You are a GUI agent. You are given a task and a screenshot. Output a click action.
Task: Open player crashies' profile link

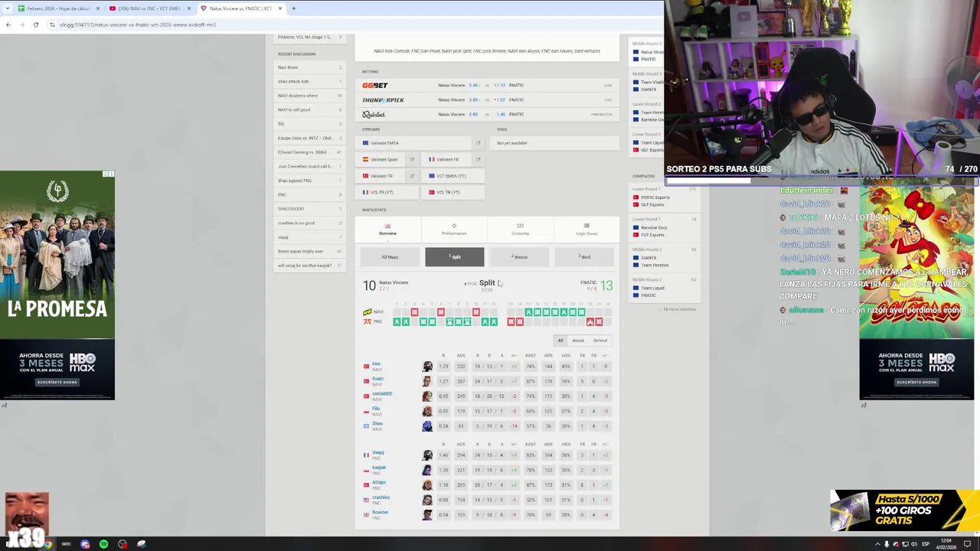380,499
